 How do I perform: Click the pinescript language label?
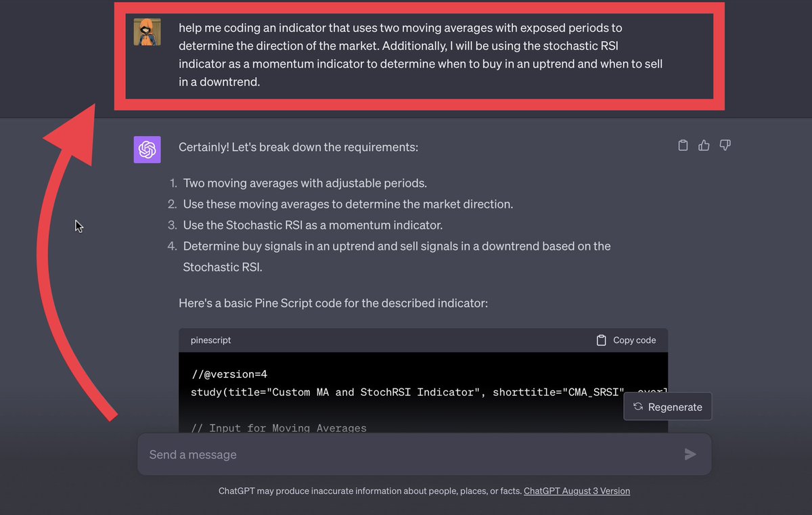click(x=210, y=340)
